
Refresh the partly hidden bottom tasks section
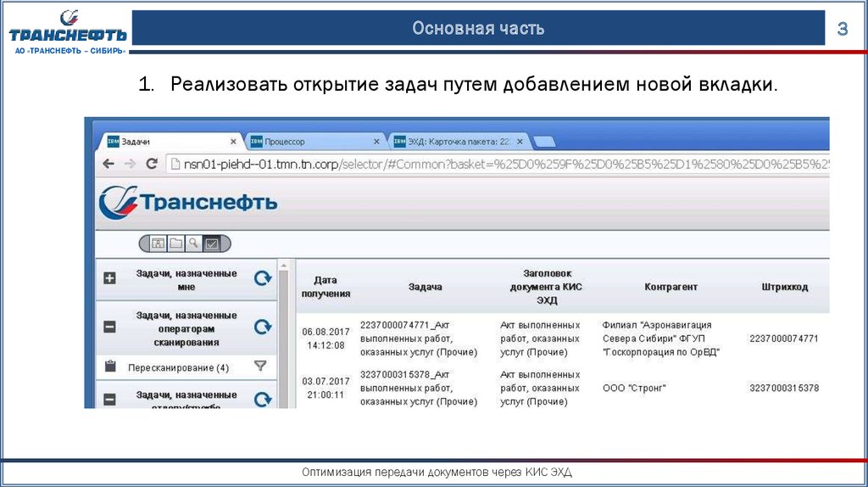click(x=263, y=400)
